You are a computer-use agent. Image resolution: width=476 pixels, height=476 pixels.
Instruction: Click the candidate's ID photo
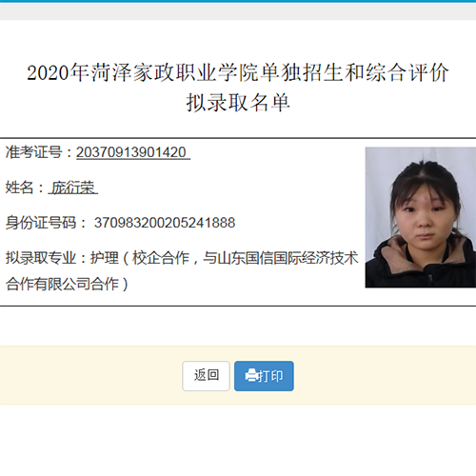[x=421, y=217]
